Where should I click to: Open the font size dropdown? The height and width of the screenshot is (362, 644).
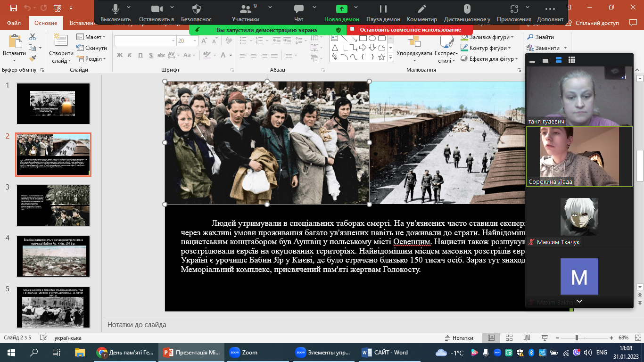(195, 41)
